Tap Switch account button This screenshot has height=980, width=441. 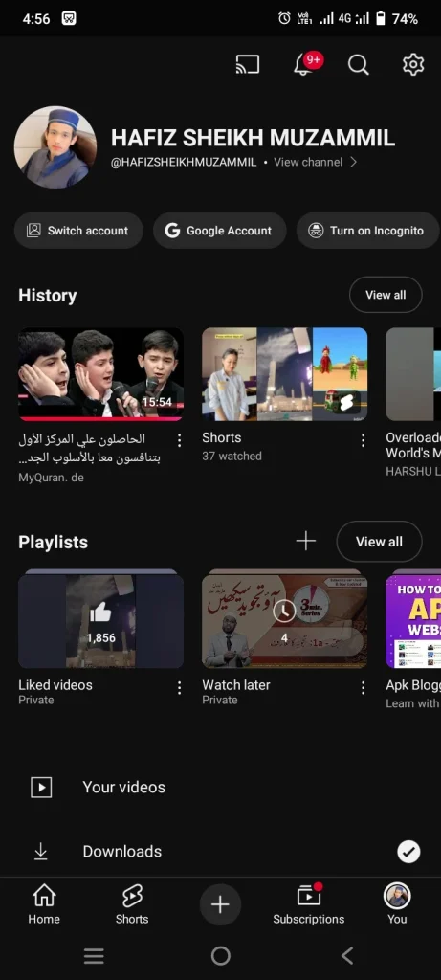pos(78,231)
